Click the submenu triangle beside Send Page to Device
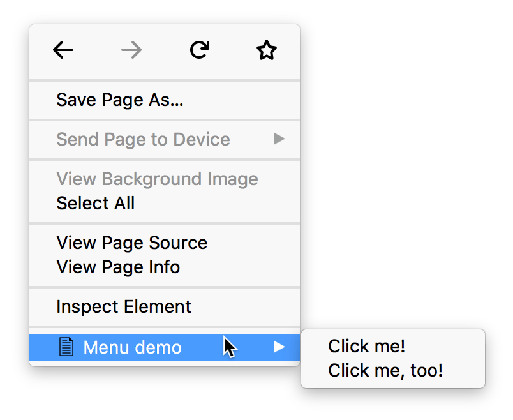The image size is (513, 420). [279, 139]
